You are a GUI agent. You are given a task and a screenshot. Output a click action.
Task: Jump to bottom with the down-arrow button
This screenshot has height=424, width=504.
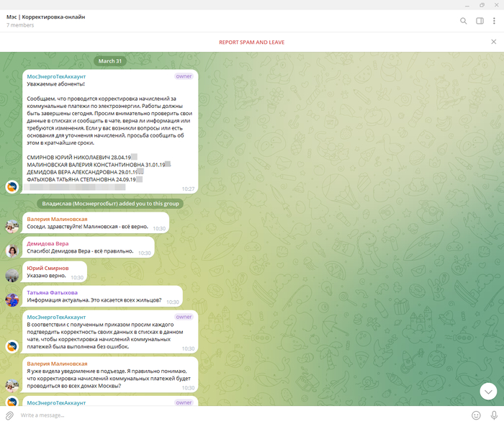488,392
